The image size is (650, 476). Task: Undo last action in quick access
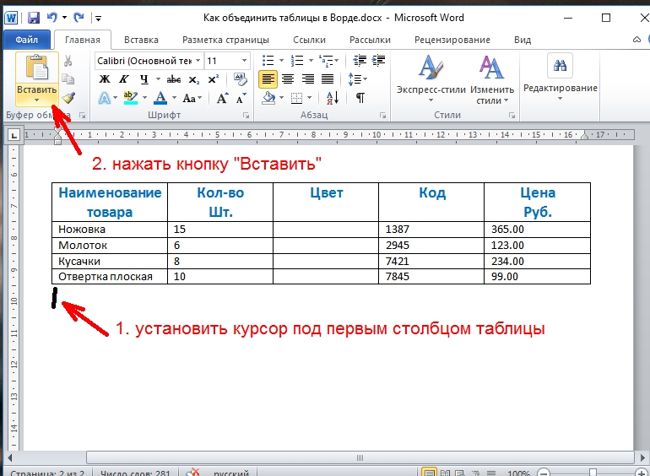click(x=52, y=18)
